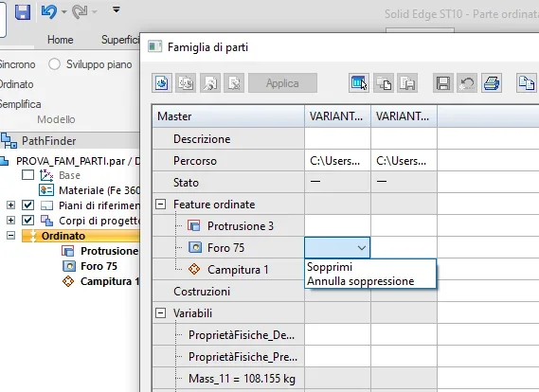The image size is (539, 392).
Task: Click the Applica button
Action: pyautogui.click(x=282, y=83)
